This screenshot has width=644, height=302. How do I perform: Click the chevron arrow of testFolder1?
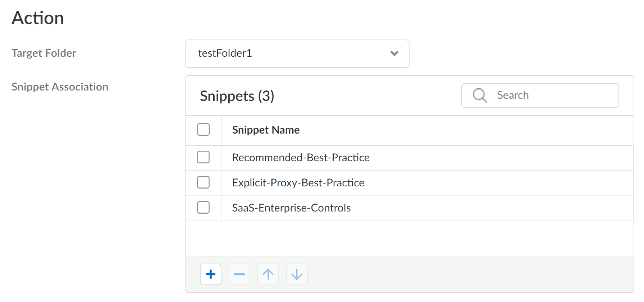tap(394, 54)
